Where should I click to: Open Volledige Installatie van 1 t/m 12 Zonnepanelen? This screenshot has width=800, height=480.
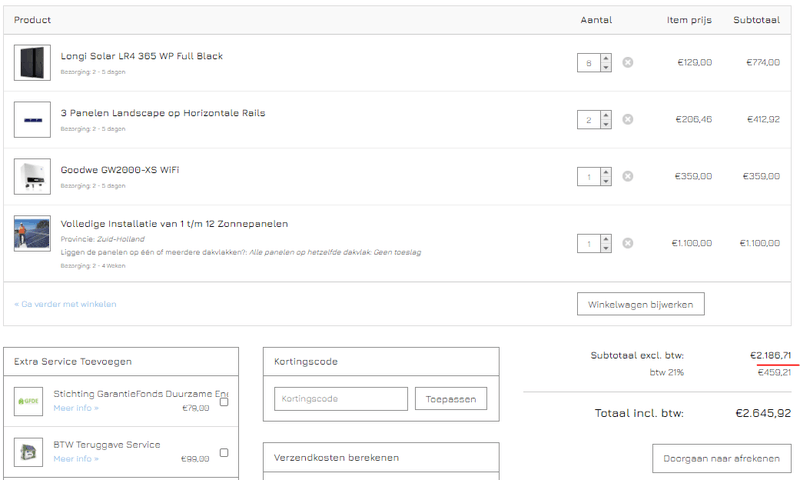174,224
